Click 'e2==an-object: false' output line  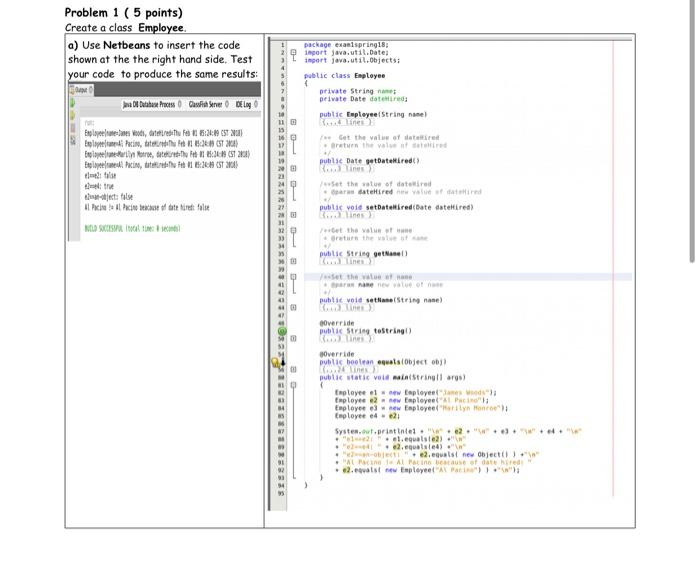click(x=108, y=197)
